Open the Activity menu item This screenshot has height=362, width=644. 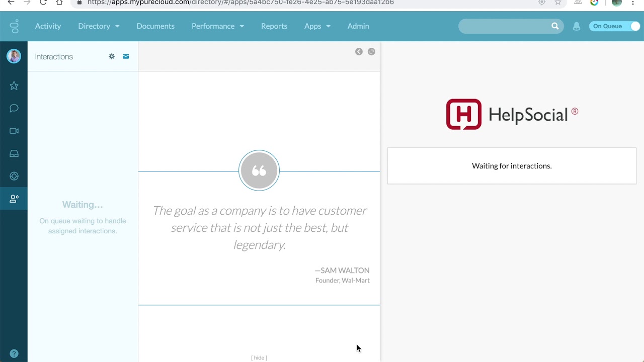48,26
